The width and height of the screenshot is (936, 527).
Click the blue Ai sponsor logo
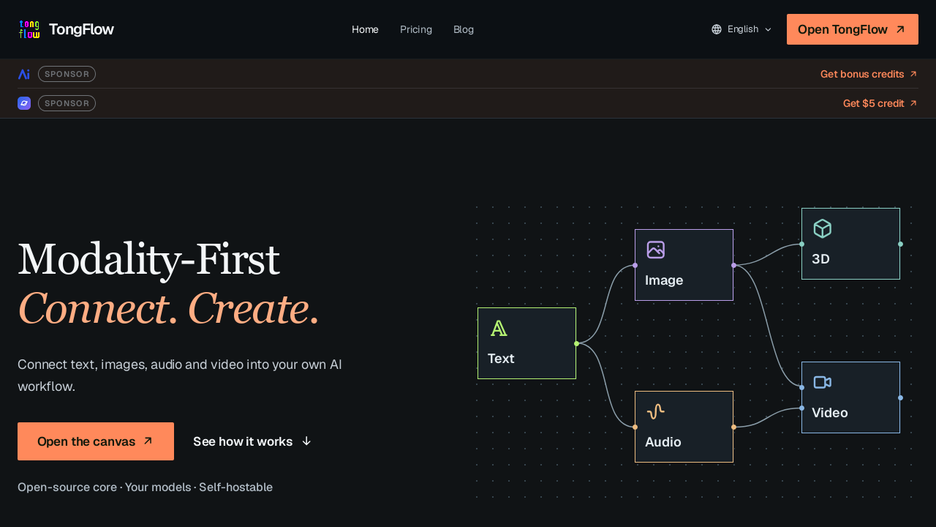pyautogui.click(x=24, y=74)
